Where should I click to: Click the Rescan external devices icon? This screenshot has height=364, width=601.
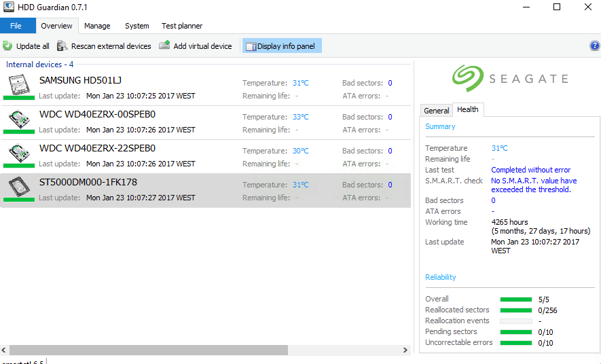click(62, 46)
